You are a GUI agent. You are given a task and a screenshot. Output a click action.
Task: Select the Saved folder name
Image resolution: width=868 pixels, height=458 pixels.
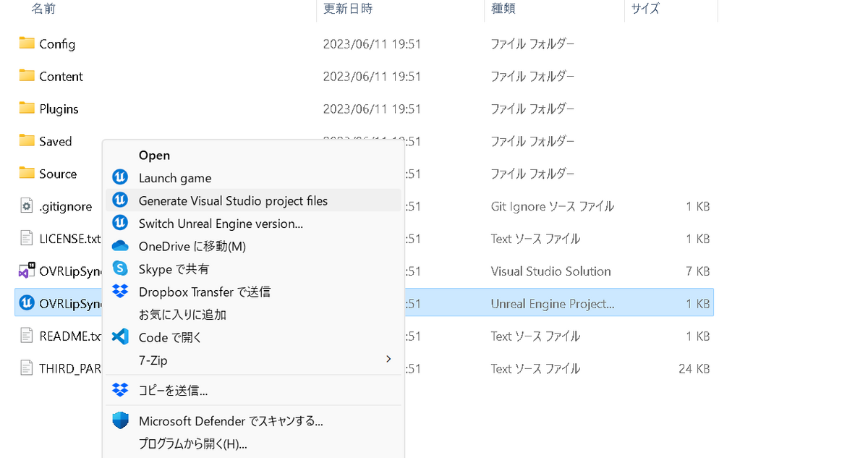[56, 141]
